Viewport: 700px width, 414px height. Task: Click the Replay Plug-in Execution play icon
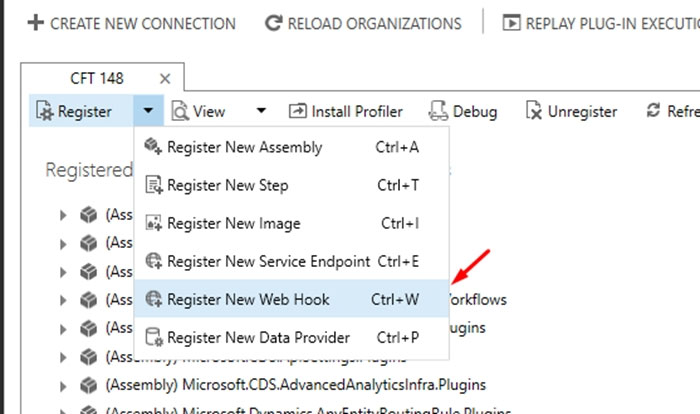pos(512,23)
